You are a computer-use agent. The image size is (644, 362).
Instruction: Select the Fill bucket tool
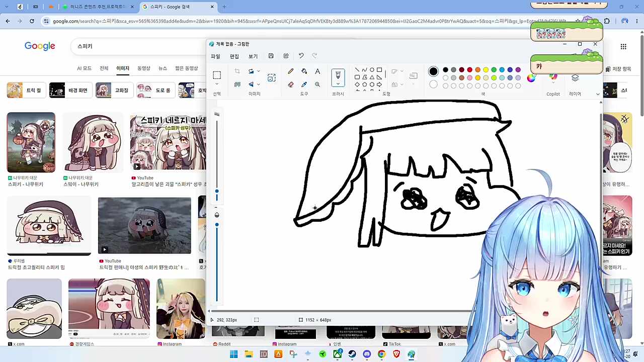click(304, 71)
